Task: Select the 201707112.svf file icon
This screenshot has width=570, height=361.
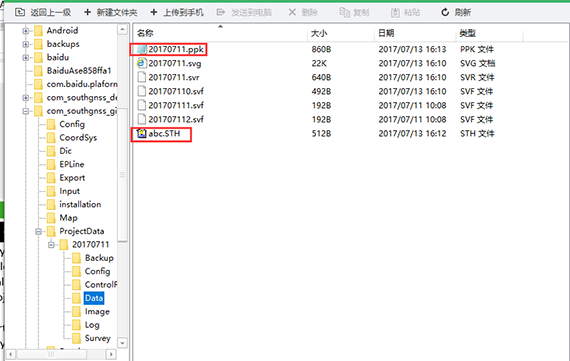Action: [142, 119]
